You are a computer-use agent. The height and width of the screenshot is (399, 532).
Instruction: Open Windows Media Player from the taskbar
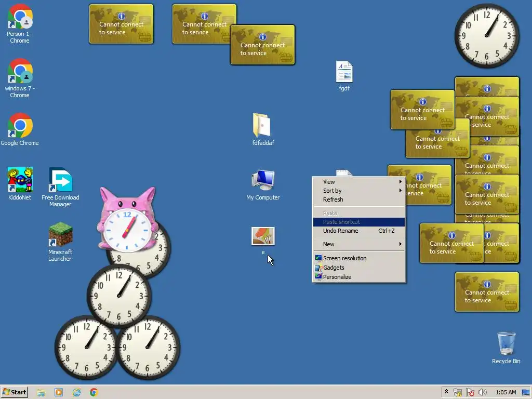[x=59, y=392]
